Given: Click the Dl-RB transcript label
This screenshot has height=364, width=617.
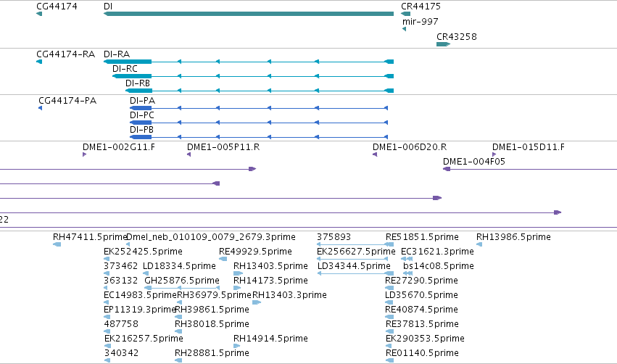Looking at the screenshot, I should tap(138, 83).
